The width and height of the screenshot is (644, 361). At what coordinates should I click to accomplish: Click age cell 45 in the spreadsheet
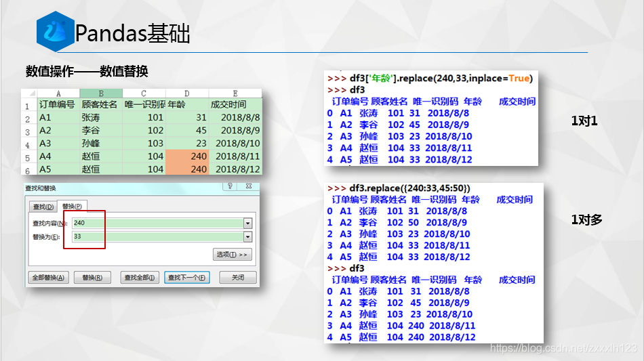point(187,131)
